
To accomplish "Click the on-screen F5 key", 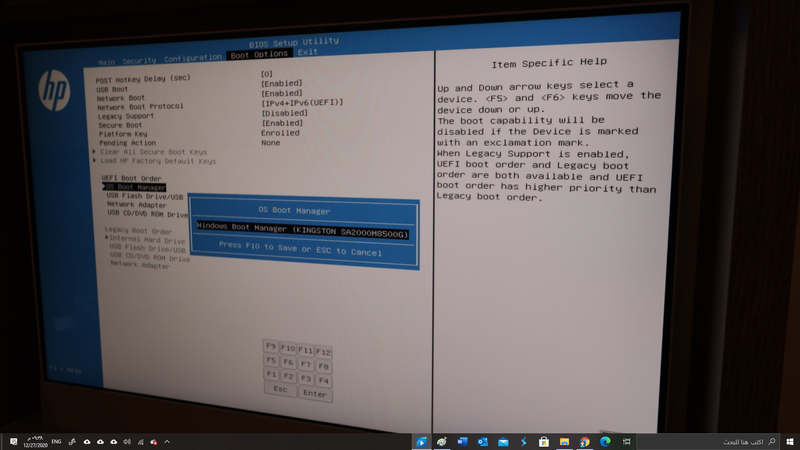I will coord(271,360).
